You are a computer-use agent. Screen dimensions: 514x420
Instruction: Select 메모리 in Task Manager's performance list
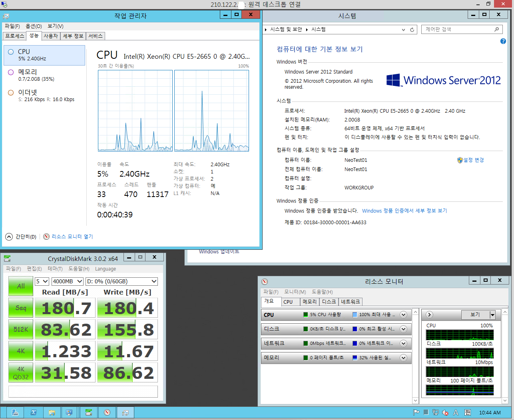(44, 75)
